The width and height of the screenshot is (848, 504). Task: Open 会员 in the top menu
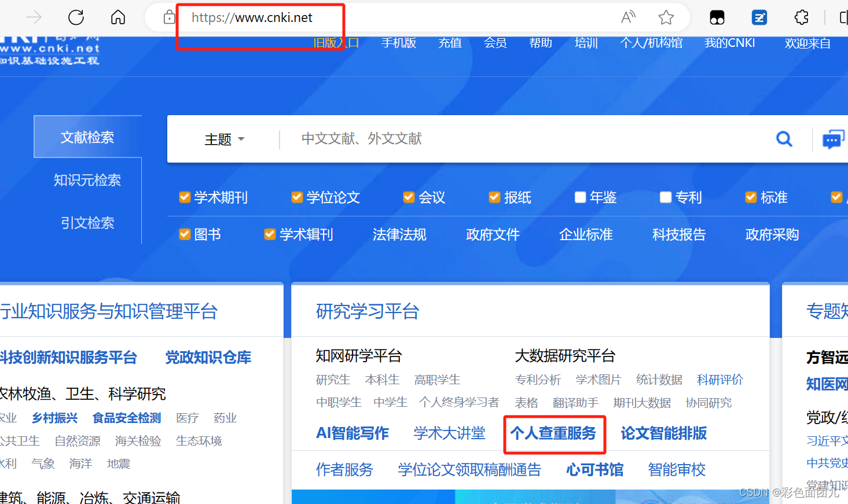pos(495,43)
